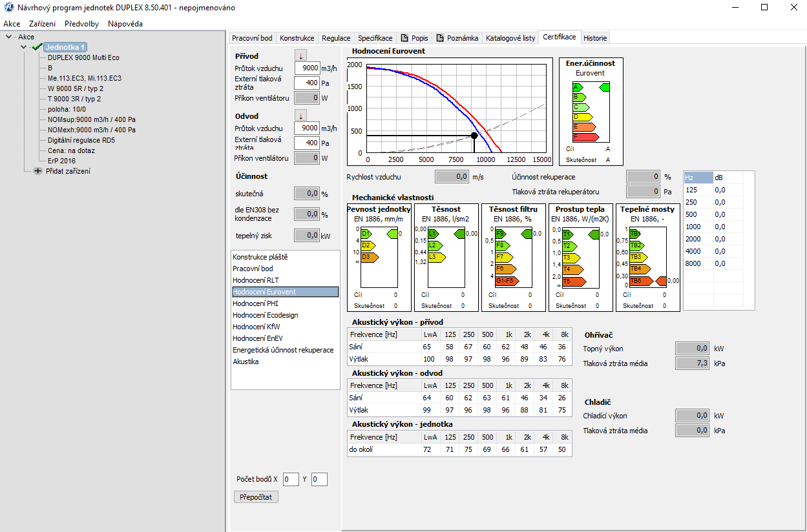Click the red class F energy arrow
Screen dimensions: 807x532
585,137
